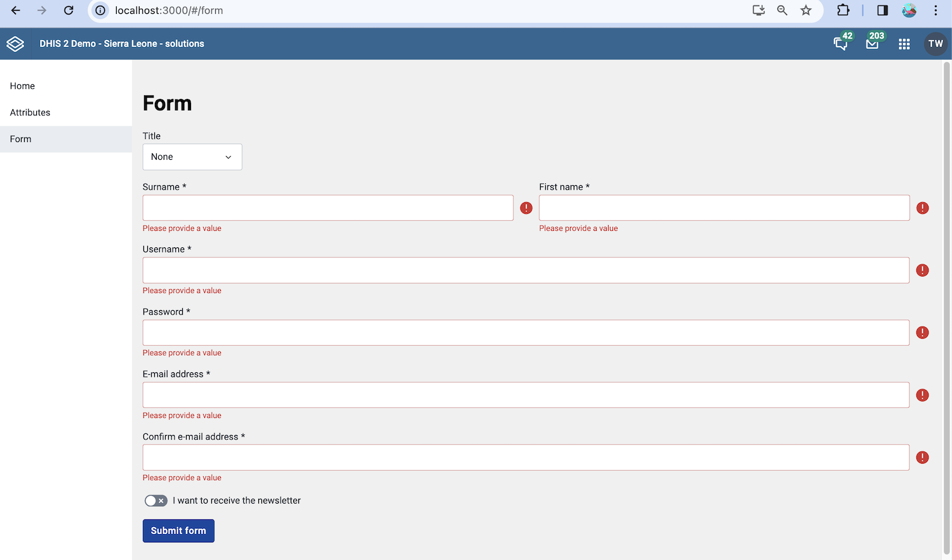The image size is (952, 560).
Task: Enable the newsletter toggle switch
Action: [156, 500]
